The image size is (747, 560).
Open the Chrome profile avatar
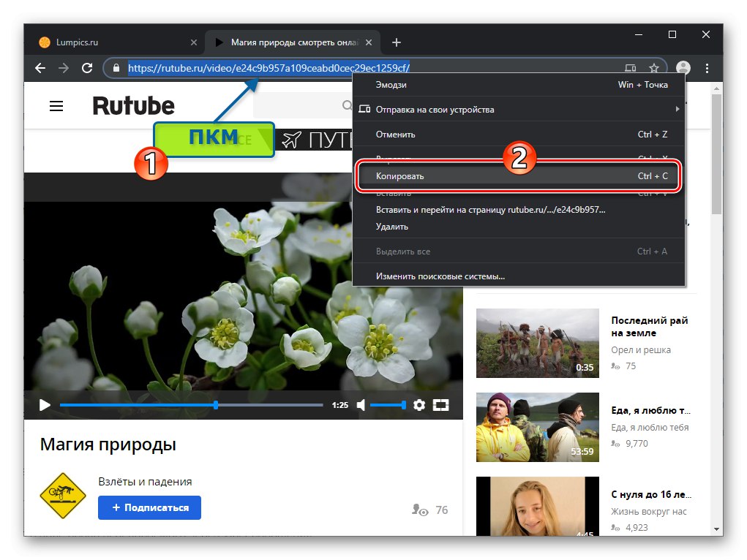coord(683,68)
